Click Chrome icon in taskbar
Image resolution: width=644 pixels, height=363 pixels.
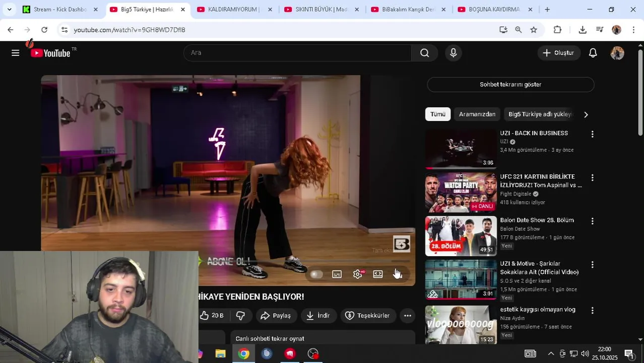point(243,354)
